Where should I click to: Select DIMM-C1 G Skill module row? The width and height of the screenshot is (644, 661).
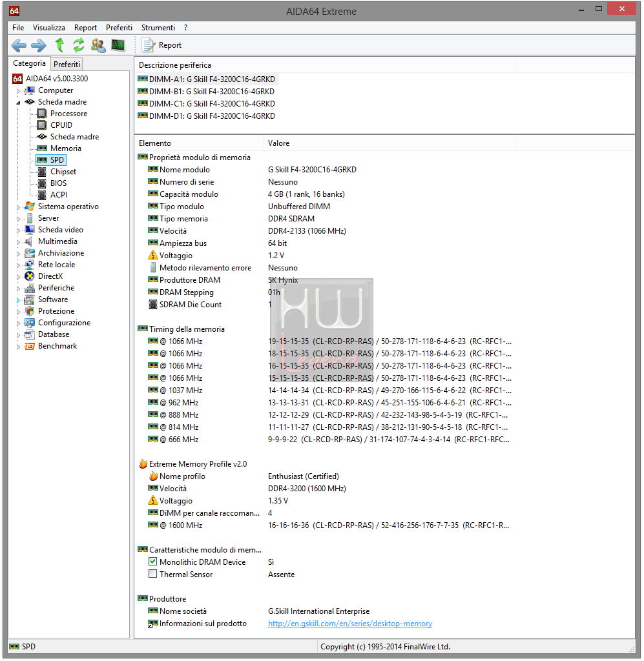click(207, 104)
